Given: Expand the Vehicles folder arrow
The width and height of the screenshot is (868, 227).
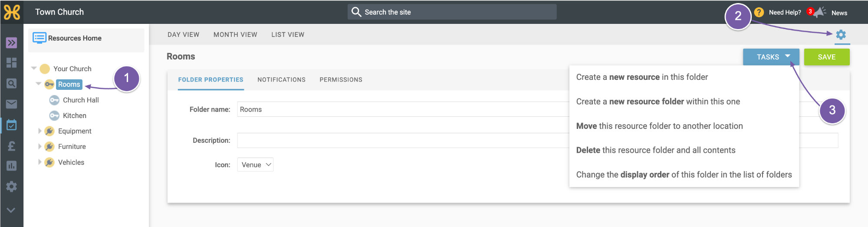Looking at the screenshot, I should click(x=39, y=162).
